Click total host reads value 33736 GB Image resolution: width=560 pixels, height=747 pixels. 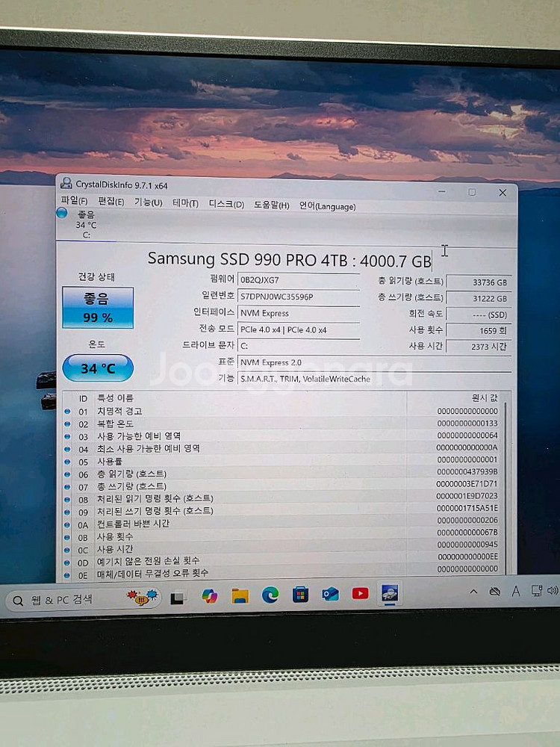(x=479, y=282)
